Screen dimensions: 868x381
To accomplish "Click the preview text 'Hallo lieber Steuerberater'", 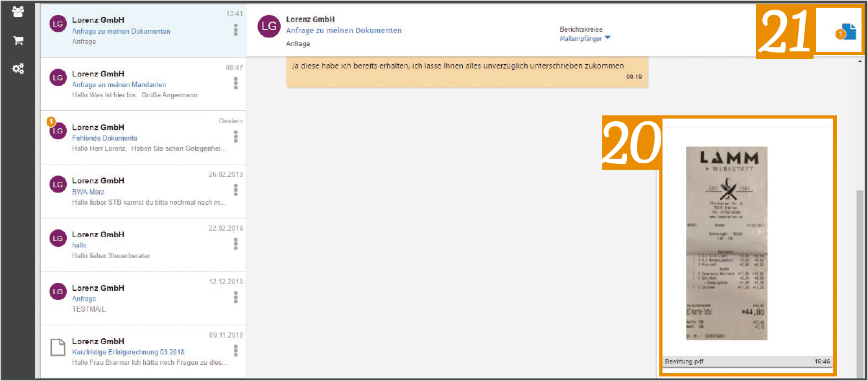I will pyautogui.click(x=111, y=255).
